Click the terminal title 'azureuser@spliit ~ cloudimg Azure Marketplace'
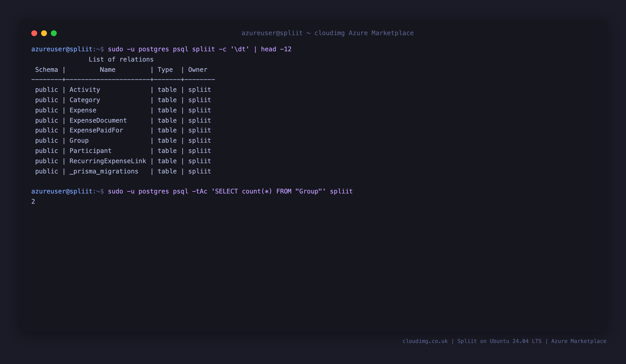The width and height of the screenshot is (626, 364). click(327, 33)
